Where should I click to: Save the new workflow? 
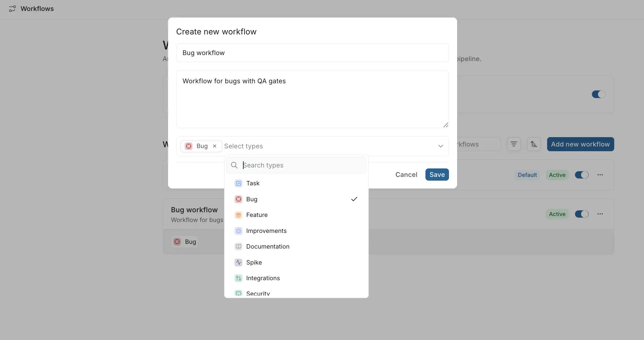(x=437, y=175)
